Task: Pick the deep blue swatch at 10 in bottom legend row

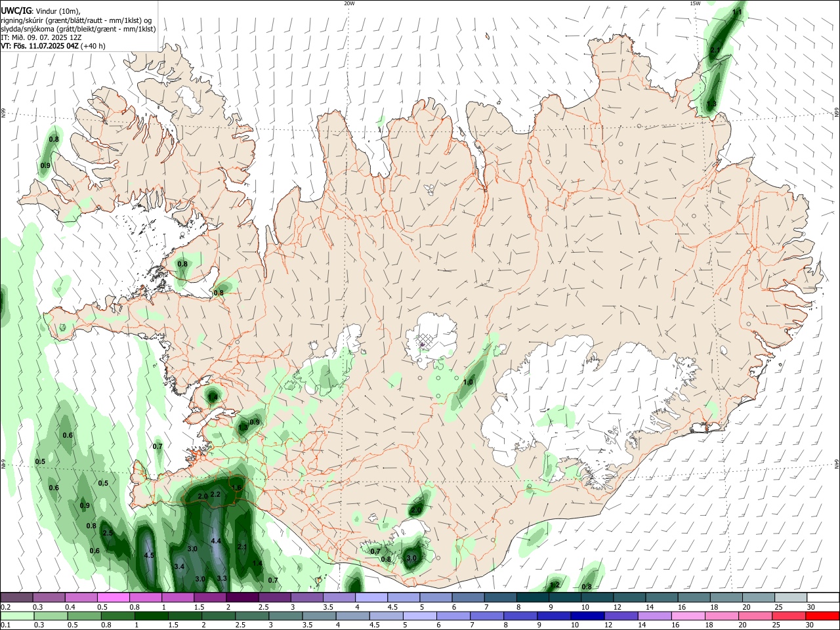Action: [587, 616]
